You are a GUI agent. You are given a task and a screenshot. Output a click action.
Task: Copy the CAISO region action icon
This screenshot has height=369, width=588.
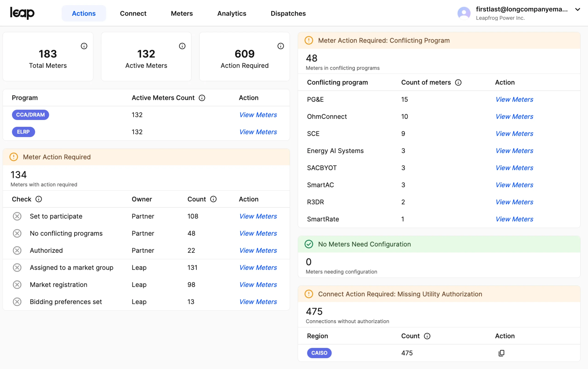click(501, 353)
